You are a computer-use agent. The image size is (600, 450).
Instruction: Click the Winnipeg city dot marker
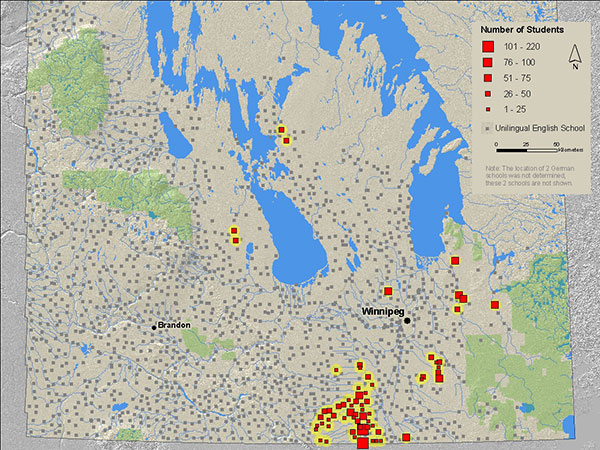coord(407,320)
